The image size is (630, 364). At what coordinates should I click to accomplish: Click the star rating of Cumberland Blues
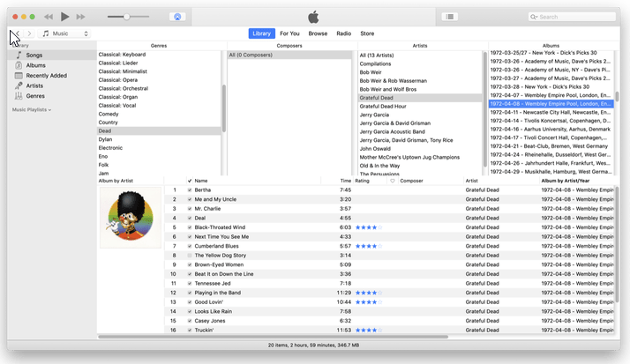tap(369, 246)
